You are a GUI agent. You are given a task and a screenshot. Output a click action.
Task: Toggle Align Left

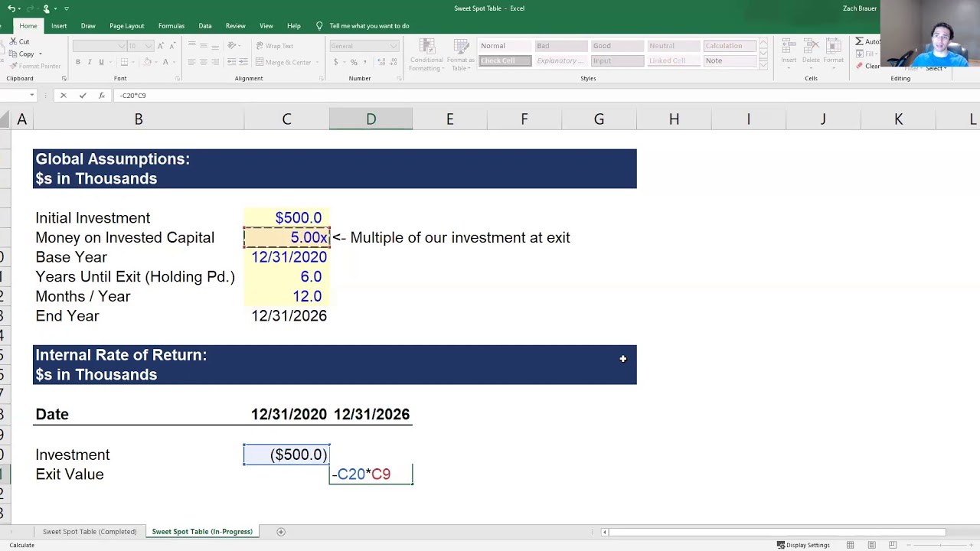(x=191, y=62)
